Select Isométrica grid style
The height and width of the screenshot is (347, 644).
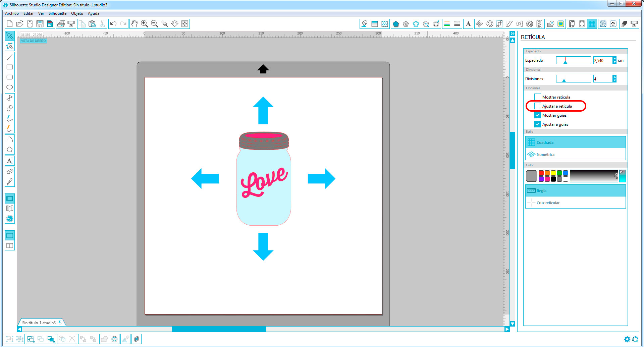(576, 155)
